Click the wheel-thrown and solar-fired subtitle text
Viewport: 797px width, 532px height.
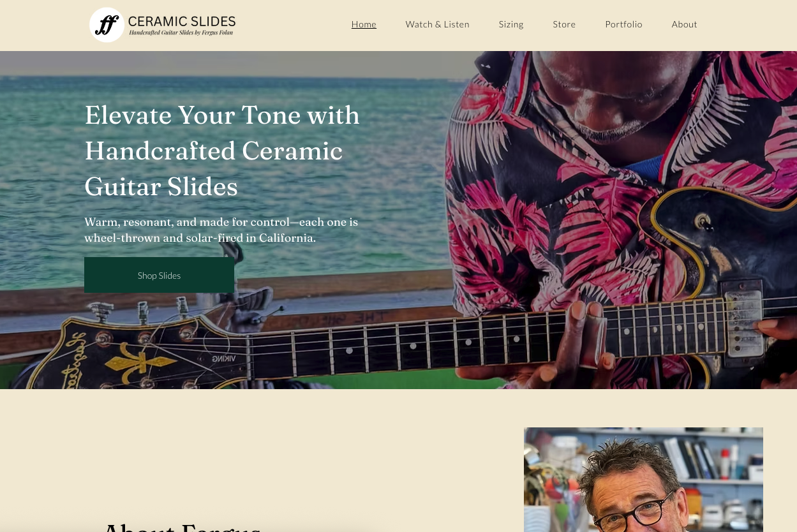click(x=221, y=230)
